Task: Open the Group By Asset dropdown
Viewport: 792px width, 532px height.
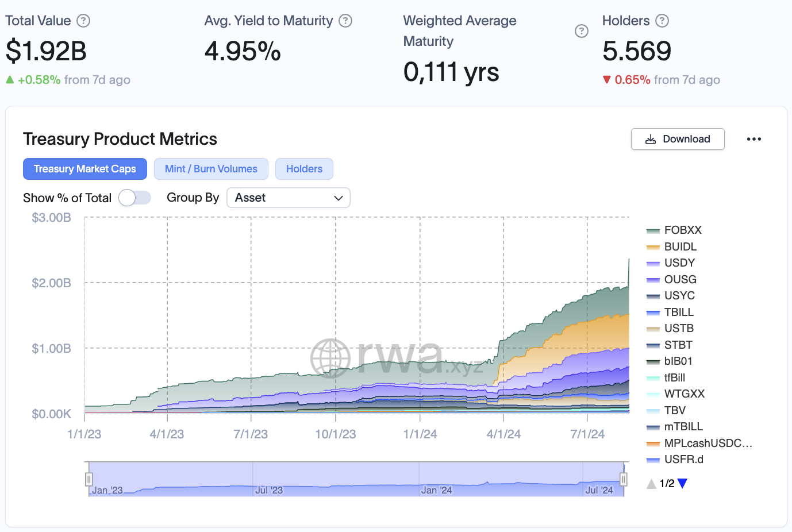Action: (x=289, y=198)
